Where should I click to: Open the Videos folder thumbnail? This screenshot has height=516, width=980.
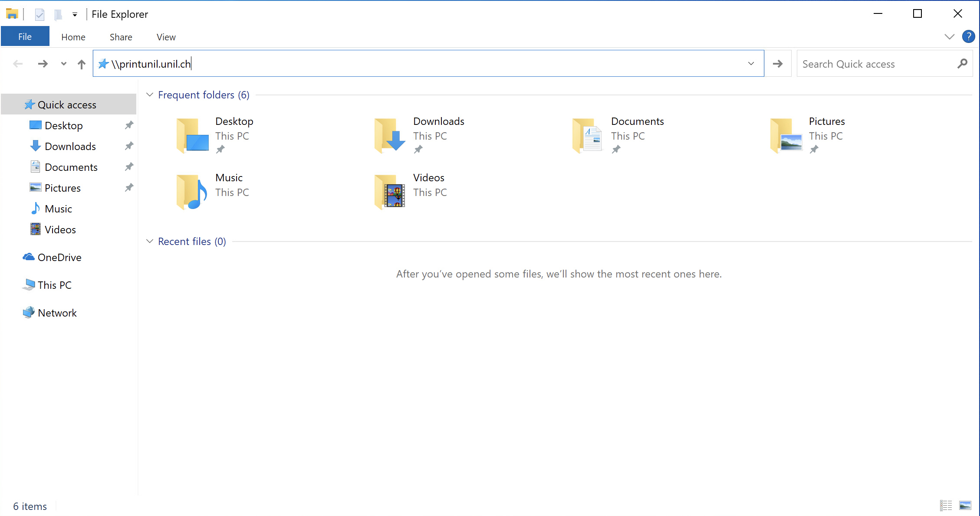tap(390, 191)
